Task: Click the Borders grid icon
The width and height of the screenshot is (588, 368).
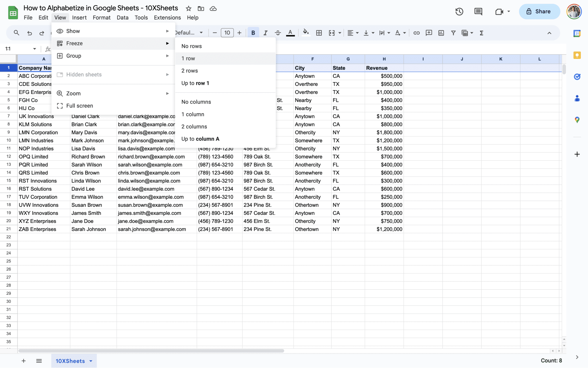Action: (x=319, y=33)
